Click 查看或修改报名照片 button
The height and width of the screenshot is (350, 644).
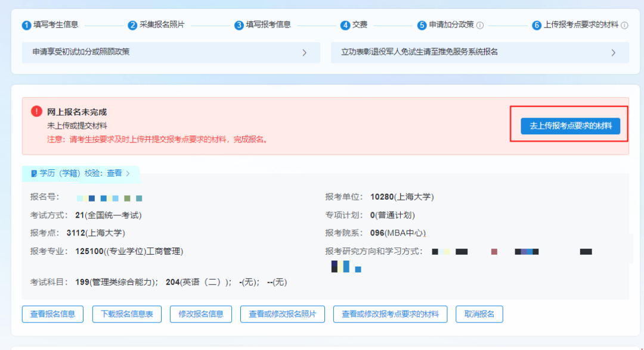(283, 314)
